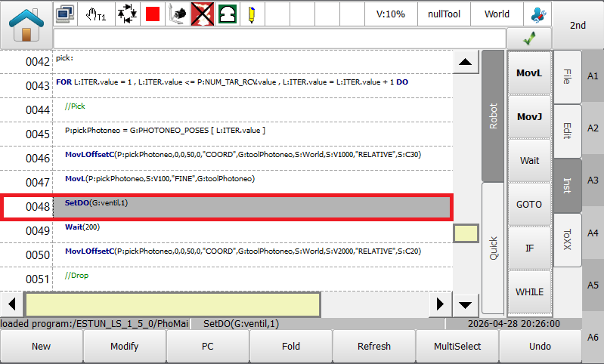
Task: Select the step cycle arrows icon
Action: [x=127, y=14]
